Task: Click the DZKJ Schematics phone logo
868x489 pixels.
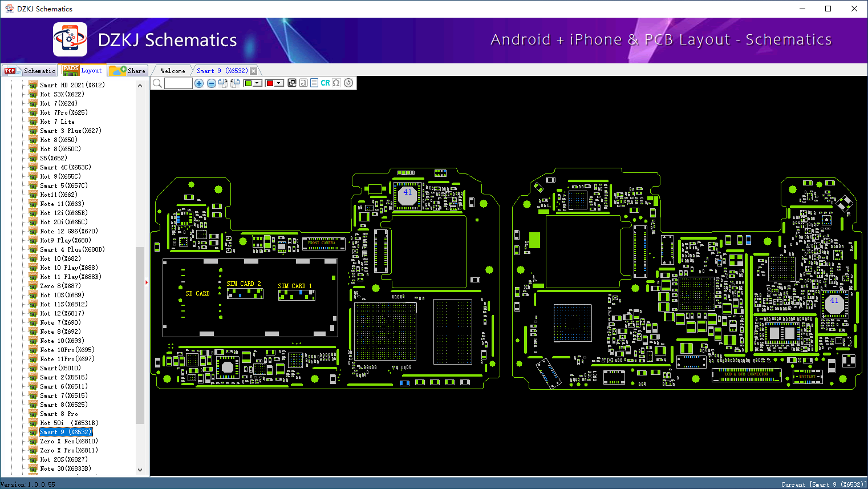Action: pos(70,39)
